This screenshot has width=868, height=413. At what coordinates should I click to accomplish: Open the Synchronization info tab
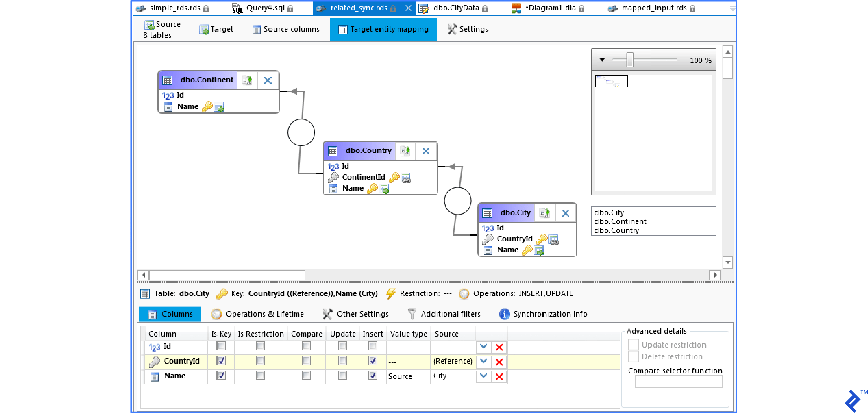point(544,314)
